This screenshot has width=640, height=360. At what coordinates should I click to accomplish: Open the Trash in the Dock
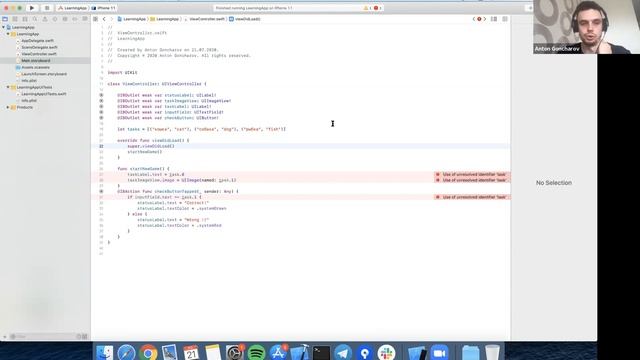[492, 353]
